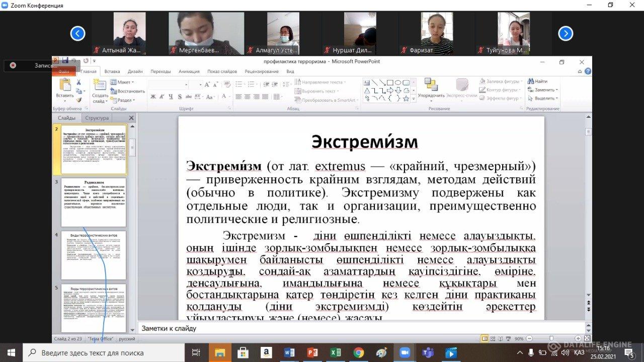Open the font name combo box
Viewport: 644px width, 362px height.
pos(168,85)
